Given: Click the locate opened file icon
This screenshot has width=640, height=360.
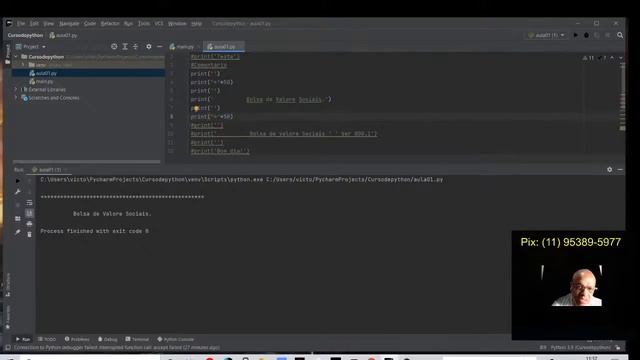Looking at the screenshot, I should (114, 47).
